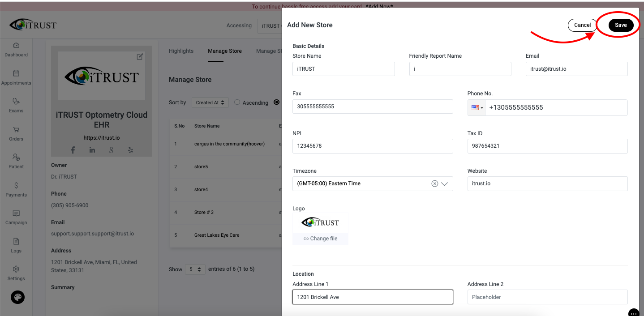Save the new store details
644x316 pixels.
click(621, 25)
